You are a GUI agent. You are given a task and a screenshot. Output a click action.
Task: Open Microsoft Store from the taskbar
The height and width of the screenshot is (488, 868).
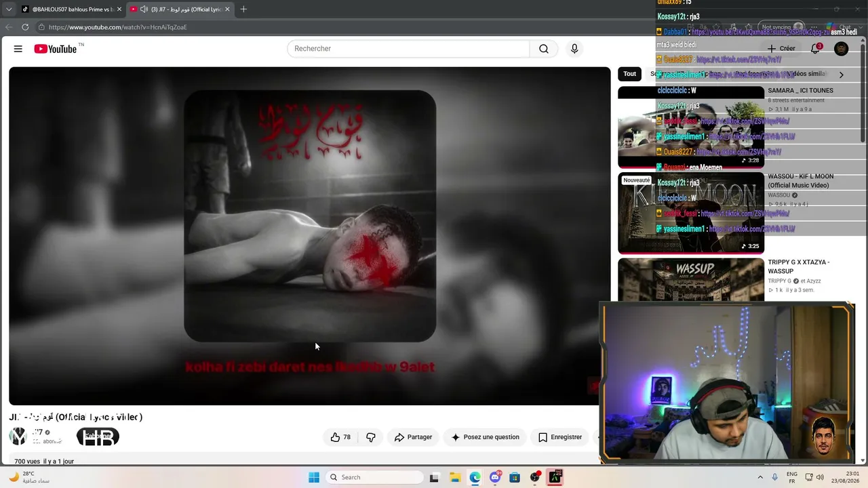point(515,477)
